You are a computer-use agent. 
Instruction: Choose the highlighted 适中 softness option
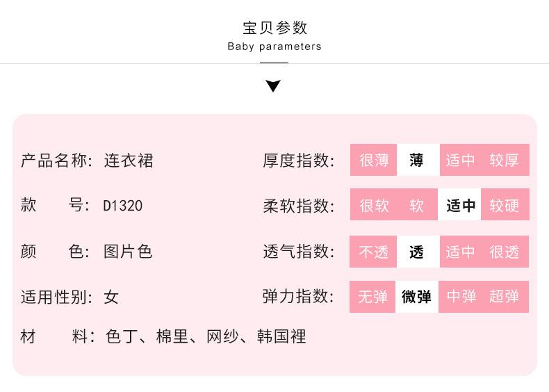(460, 206)
